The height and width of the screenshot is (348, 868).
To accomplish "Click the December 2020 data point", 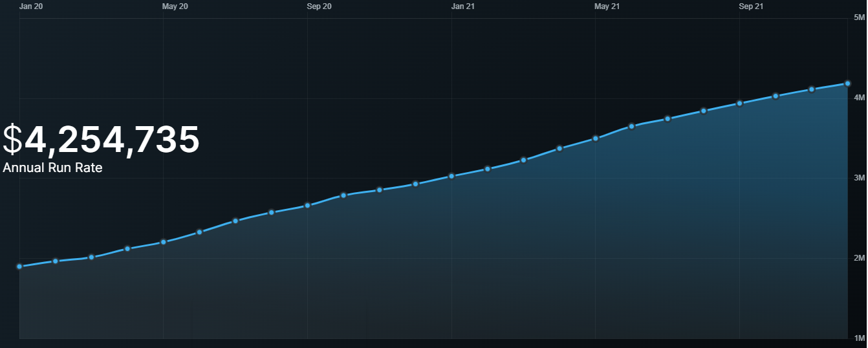I will [x=415, y=184].
